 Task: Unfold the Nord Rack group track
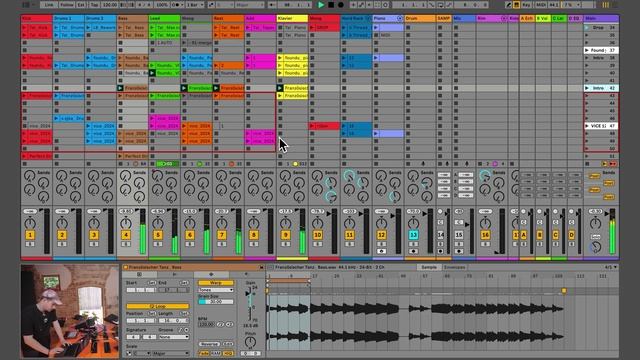(x=369, y=18)
